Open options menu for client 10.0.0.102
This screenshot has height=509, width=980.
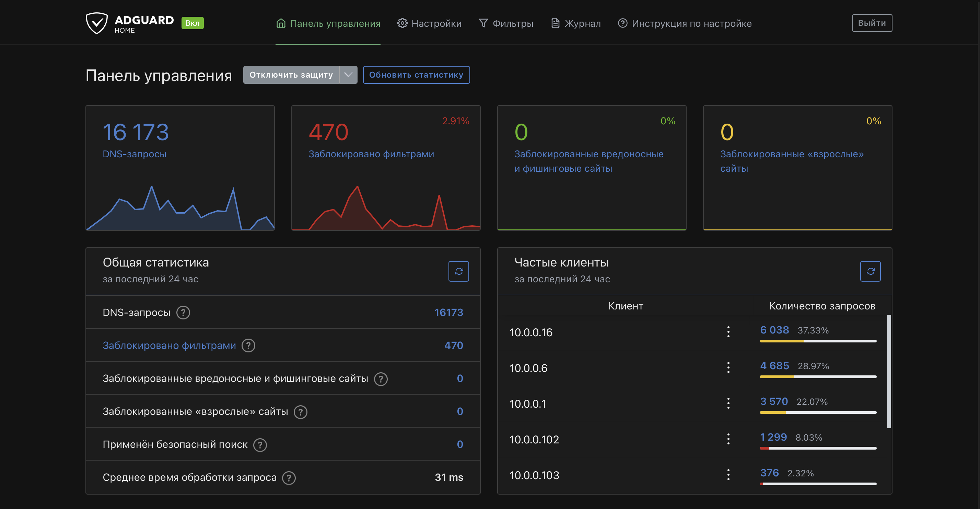pyautogui.click(x=728, y=439)
